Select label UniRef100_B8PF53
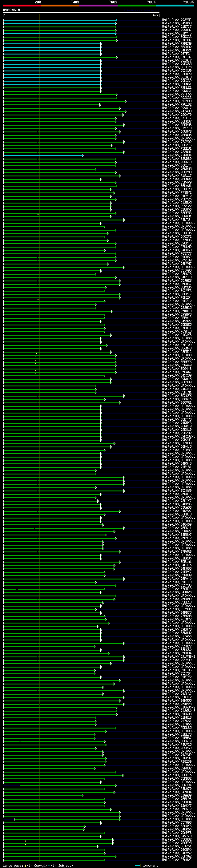Viewport: 197px width, 868px height. 177,213
